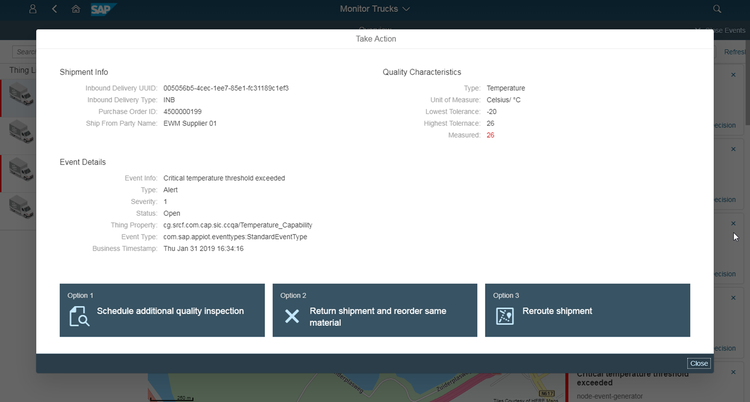Click the StandardEventType event type value
750x402 pixels.
click(x=235, y=237)
